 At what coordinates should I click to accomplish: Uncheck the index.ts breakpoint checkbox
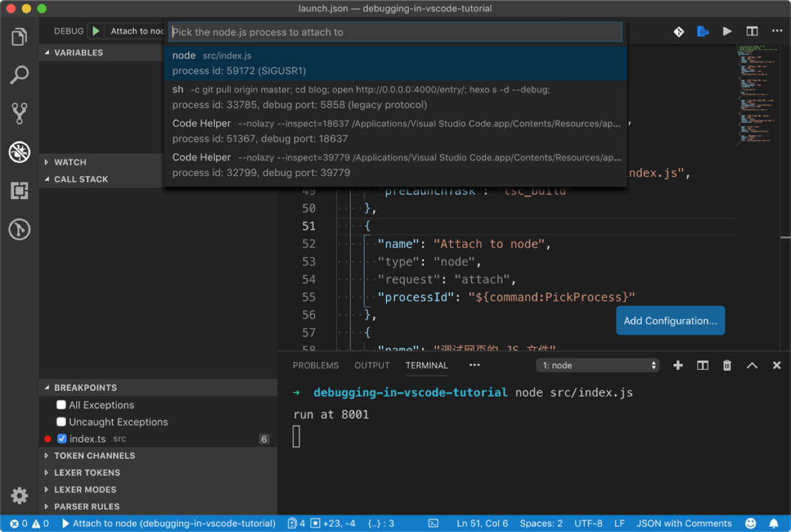[61, 438]
